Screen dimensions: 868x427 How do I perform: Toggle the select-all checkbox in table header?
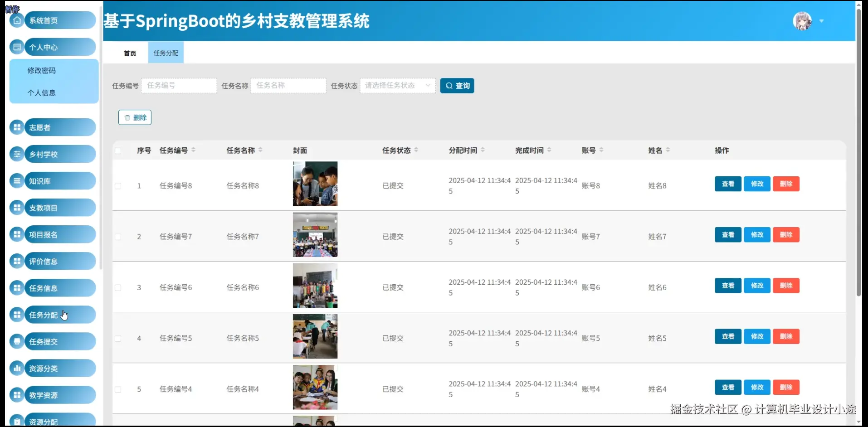point(118,150)
